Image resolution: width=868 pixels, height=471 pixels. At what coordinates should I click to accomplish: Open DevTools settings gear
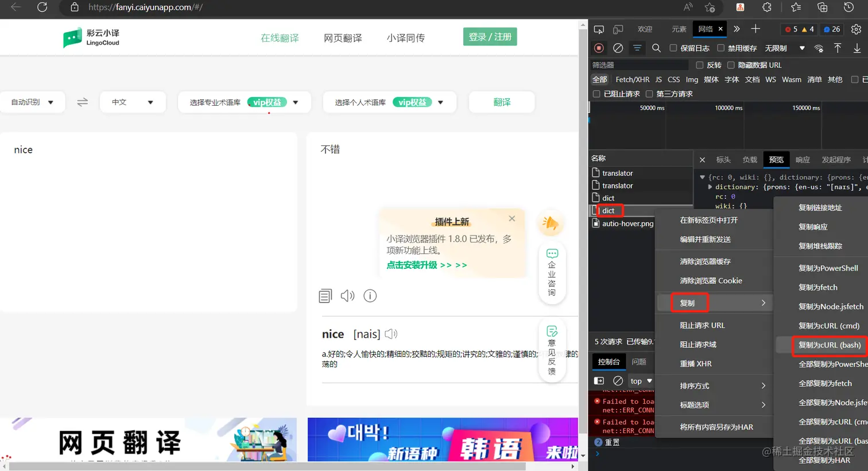(856, 29)
